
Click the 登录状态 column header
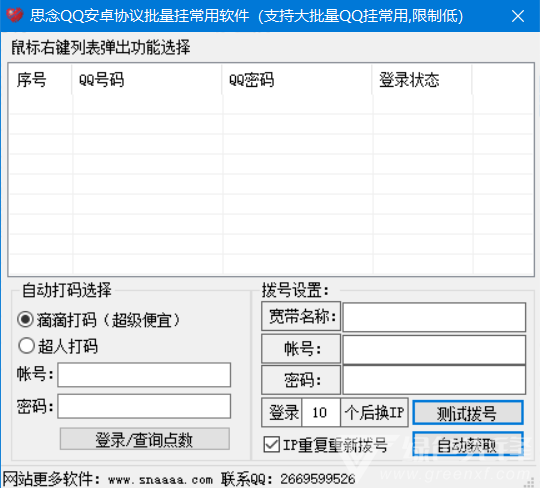tap(422, 80)
